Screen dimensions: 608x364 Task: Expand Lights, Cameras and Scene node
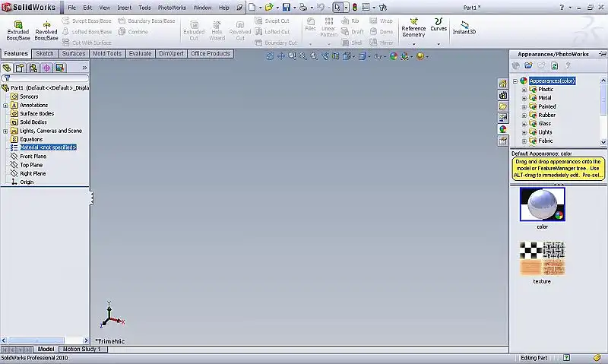click(5, 131)
